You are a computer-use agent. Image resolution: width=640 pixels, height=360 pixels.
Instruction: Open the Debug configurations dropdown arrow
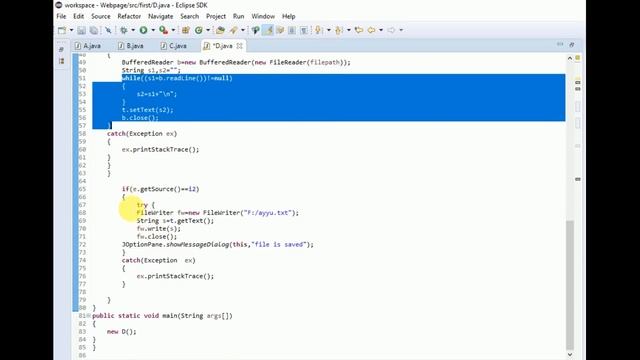133,30
